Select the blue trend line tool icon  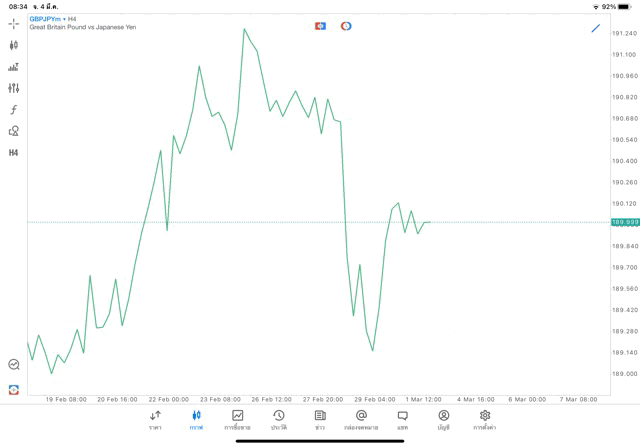[596, 28]
